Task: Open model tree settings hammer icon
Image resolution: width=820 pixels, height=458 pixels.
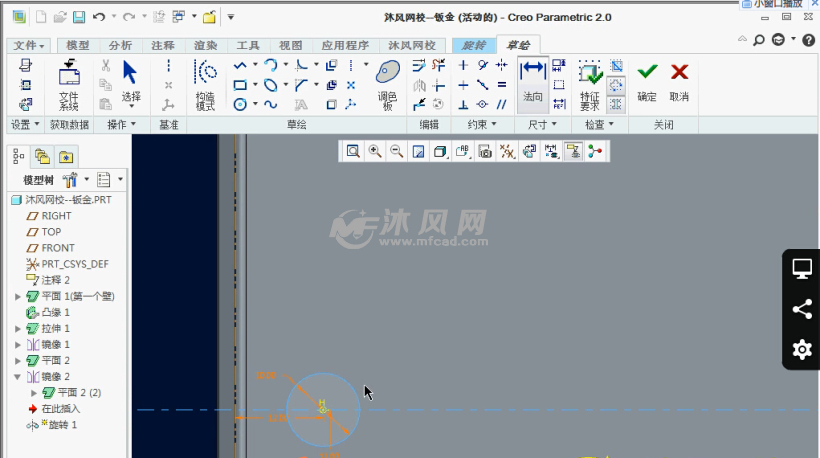Action: coord(70,180)
